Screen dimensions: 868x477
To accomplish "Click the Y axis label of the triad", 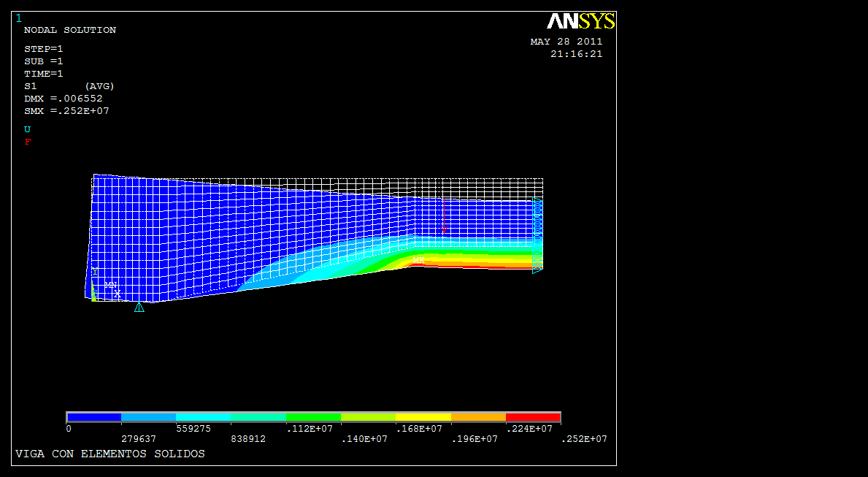I will pos(95,272).
